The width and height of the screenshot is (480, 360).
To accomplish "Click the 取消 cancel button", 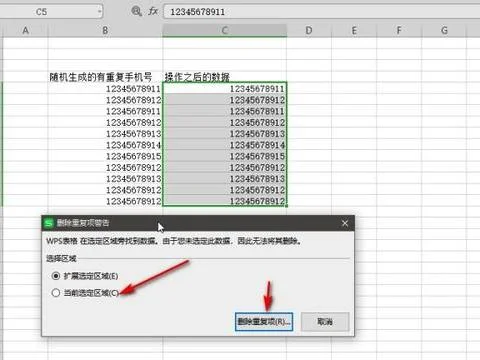I will tap(325, 322).
